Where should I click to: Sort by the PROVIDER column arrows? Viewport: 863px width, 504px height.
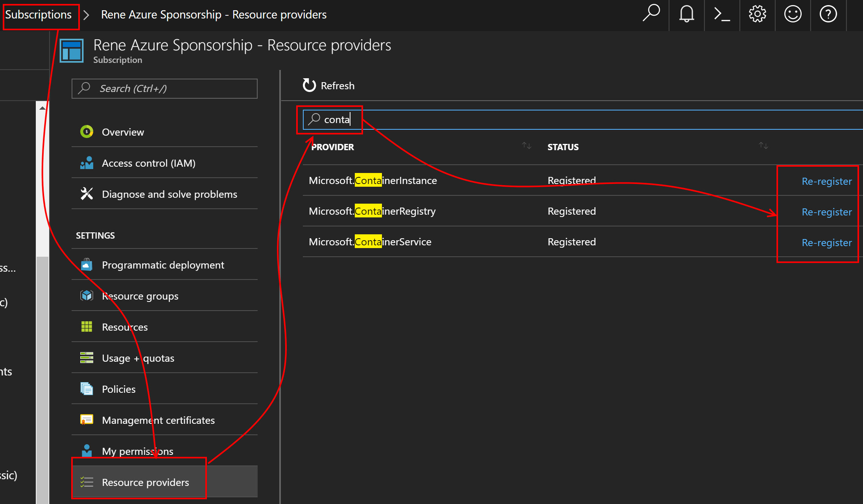[527, 146]
